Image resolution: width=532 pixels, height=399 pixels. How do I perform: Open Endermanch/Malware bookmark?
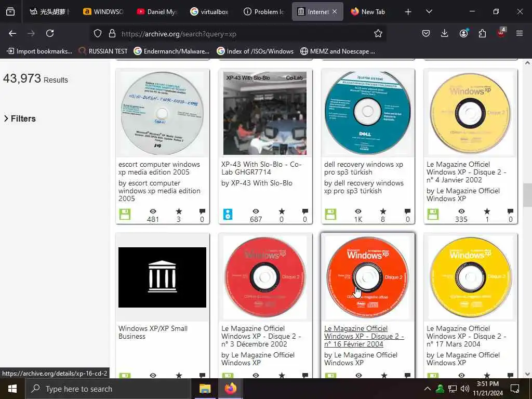(x=171, y=51)
